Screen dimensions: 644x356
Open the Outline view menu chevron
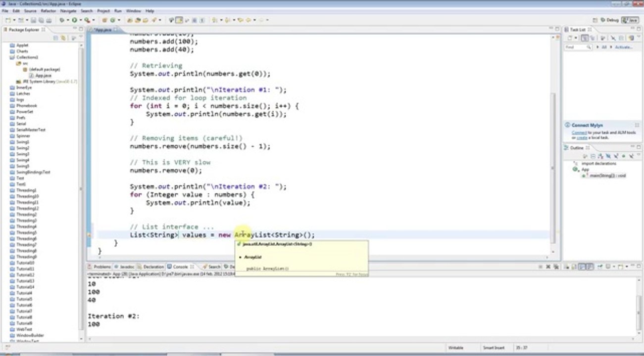[x=639, y=154]
